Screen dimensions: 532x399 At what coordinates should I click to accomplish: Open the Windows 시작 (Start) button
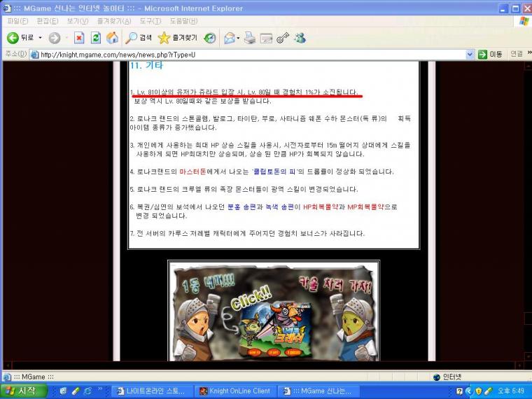click(23, 391)
